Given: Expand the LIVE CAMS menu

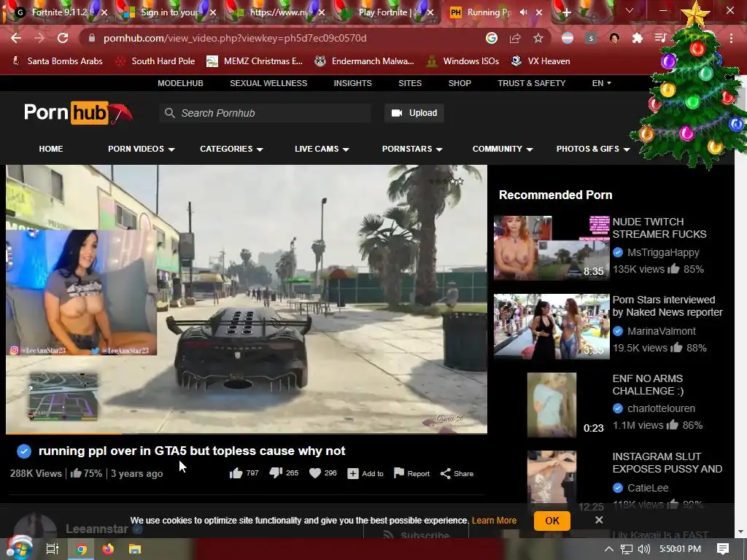Looking at the screenshot, I should pos(322,149).
